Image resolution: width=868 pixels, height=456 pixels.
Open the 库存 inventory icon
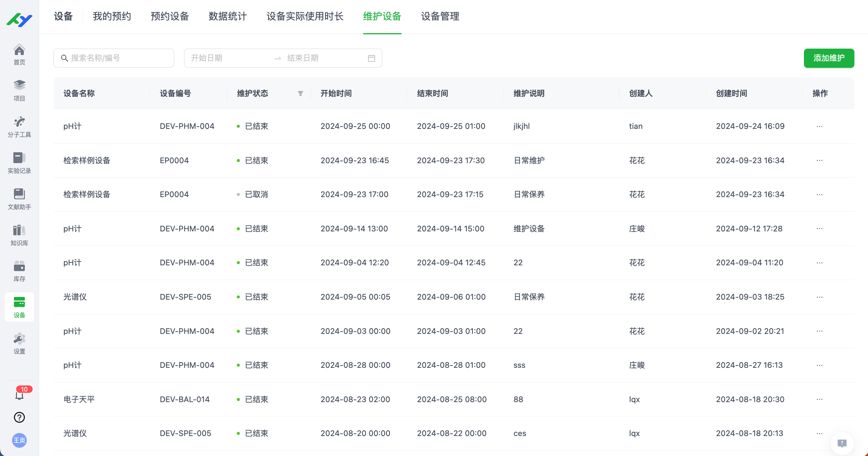click(19, 271)
